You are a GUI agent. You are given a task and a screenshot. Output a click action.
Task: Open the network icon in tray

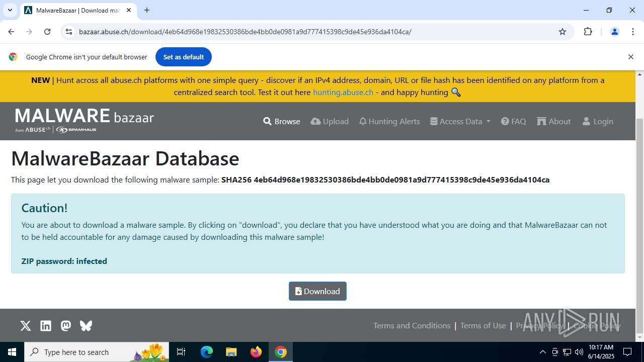coord(567,352)
